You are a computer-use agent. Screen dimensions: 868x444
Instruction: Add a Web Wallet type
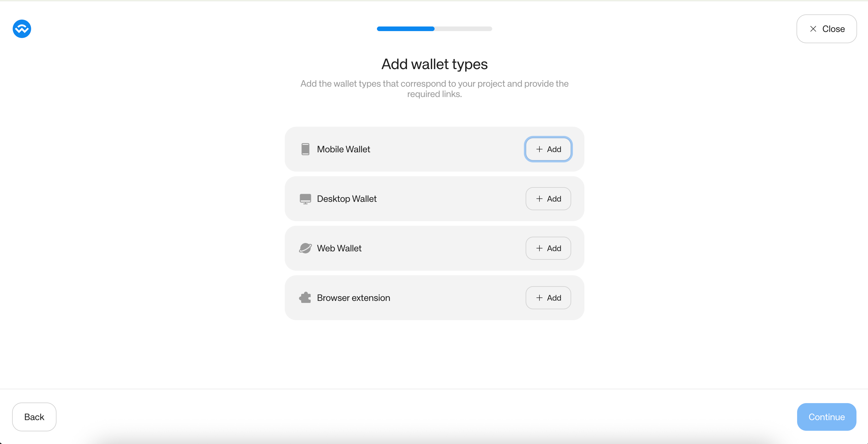click(x=548, y=248)
